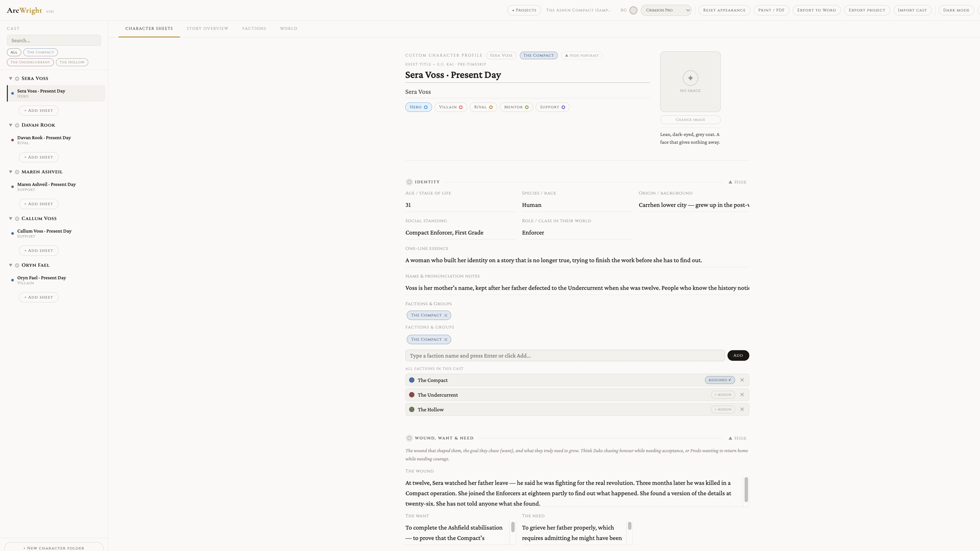Remove The Undercurrent faction with X
Image resolution: width=980 pixels, height=551 pixels.
point(742,395)
